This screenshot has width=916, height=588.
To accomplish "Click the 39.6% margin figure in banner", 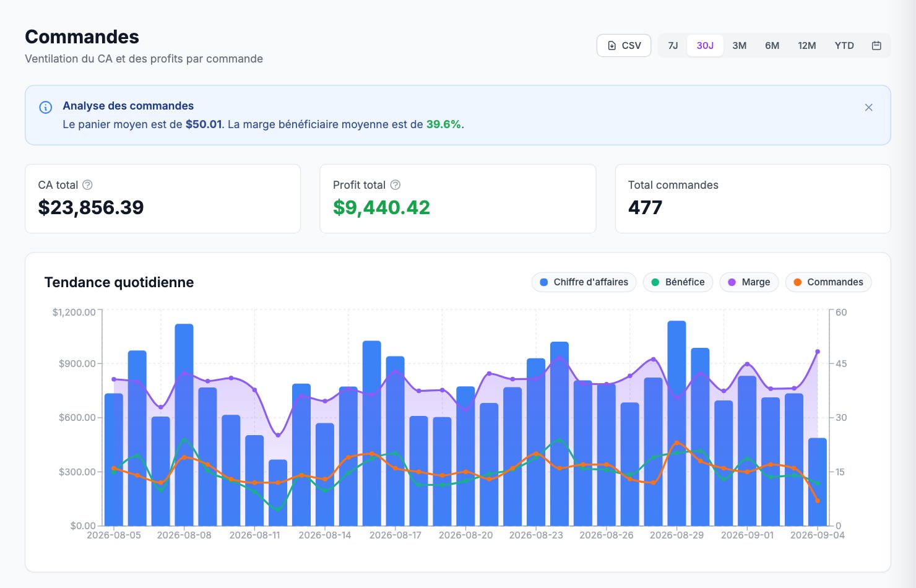I will pyautogui.click(x=443, y=124).
